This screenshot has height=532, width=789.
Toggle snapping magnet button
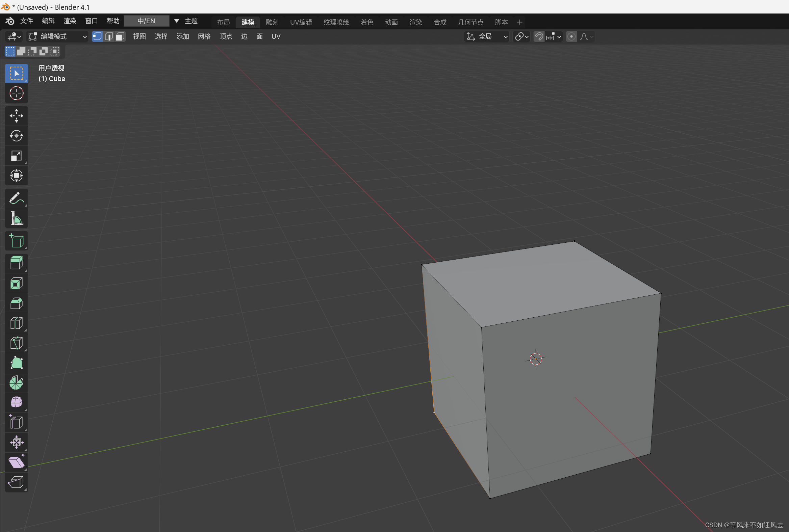coord(539,36)
